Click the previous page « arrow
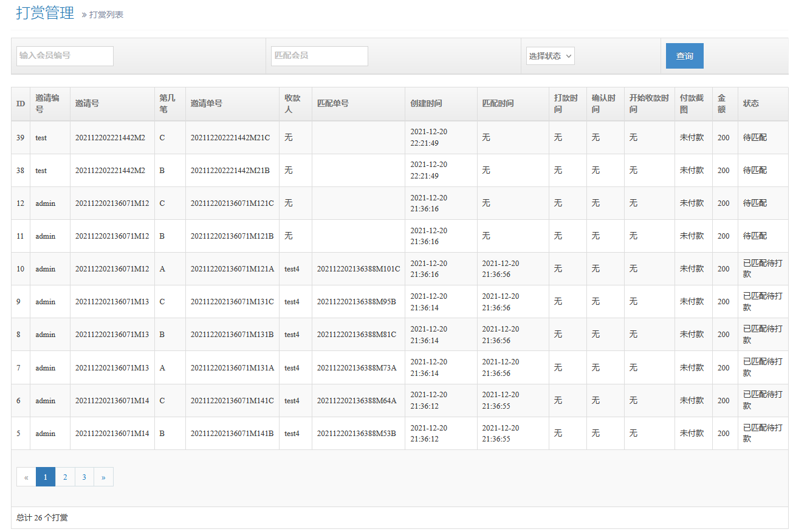793x532 pixels. tap(26, 477)
